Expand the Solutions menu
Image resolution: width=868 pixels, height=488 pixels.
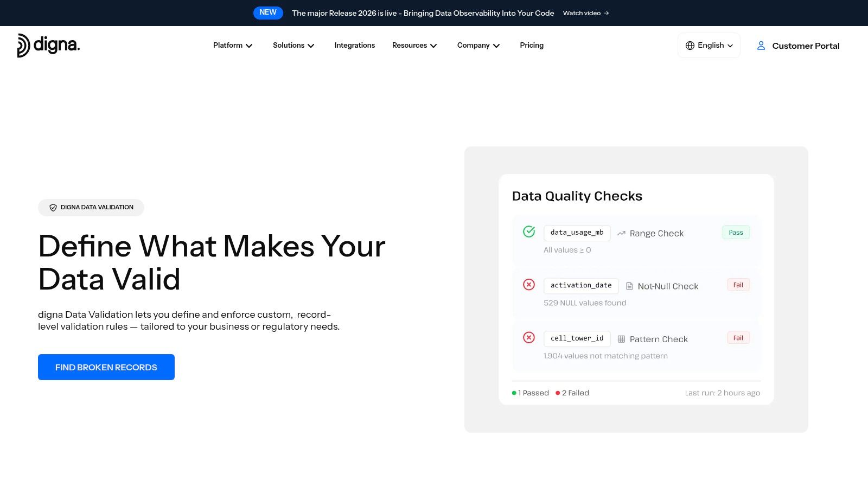coord(293,46)
